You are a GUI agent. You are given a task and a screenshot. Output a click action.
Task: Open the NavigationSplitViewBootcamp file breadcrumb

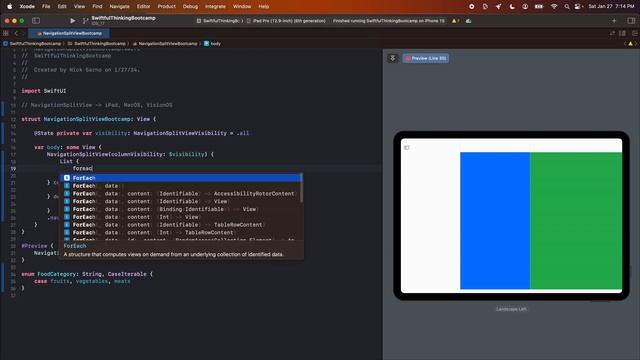(x=165, y=44)
